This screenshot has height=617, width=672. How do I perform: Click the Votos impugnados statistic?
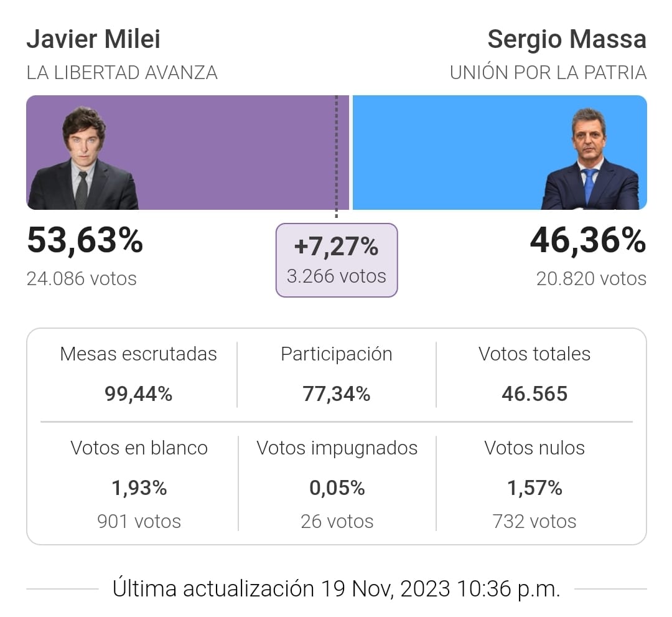click(x=337, y=484)
